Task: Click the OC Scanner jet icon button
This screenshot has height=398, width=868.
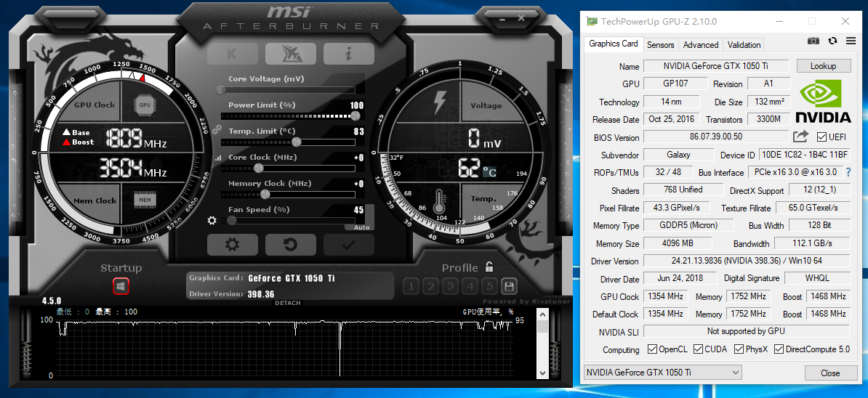Action: point(291,54)
